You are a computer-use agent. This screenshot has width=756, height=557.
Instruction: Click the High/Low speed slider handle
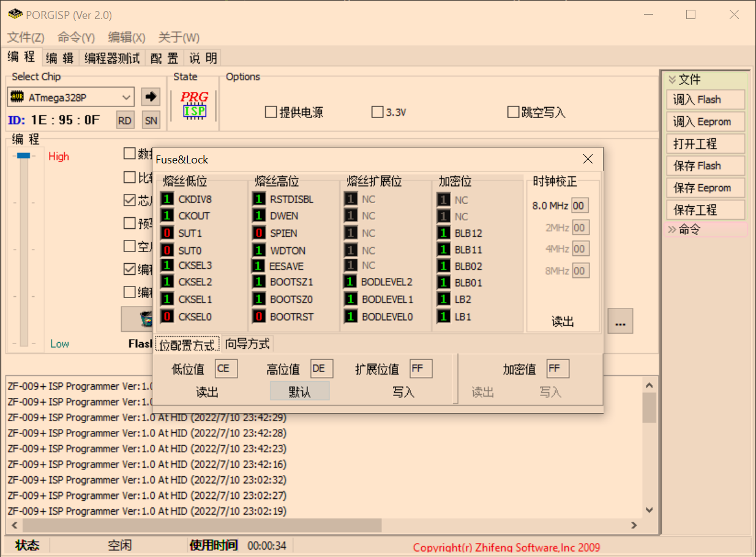point(23,156)
